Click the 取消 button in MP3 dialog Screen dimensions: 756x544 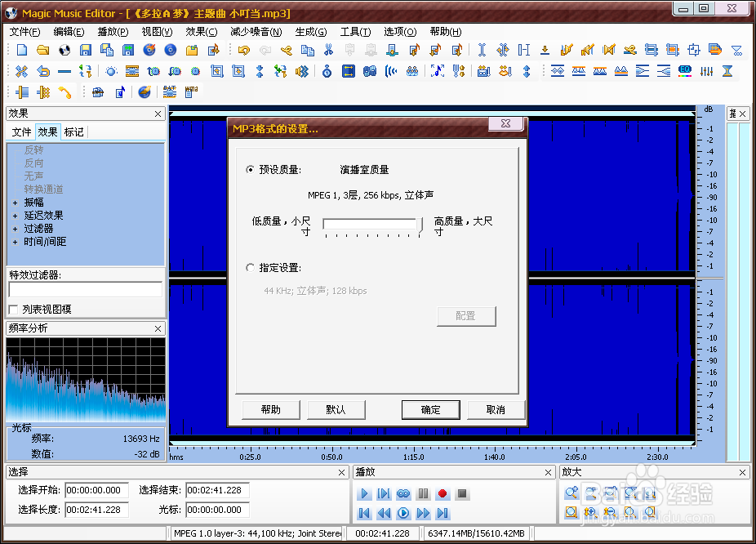[x=496, y=410]
